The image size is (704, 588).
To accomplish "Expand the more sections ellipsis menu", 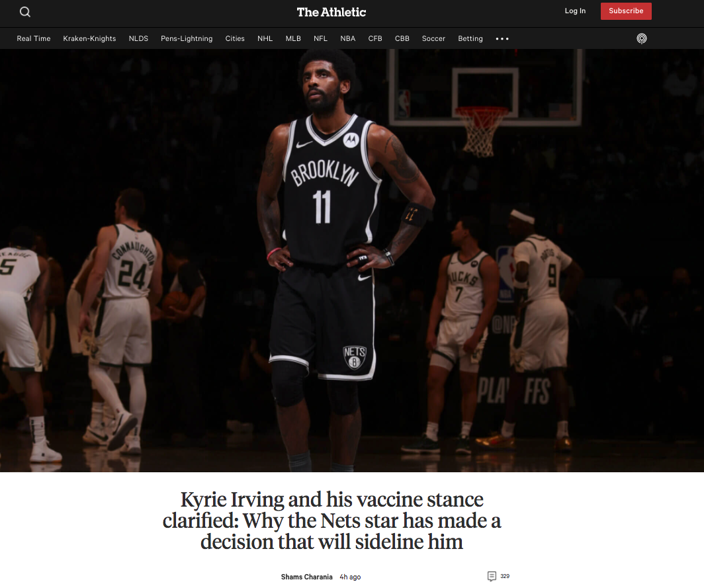I will tap(502, 38).
